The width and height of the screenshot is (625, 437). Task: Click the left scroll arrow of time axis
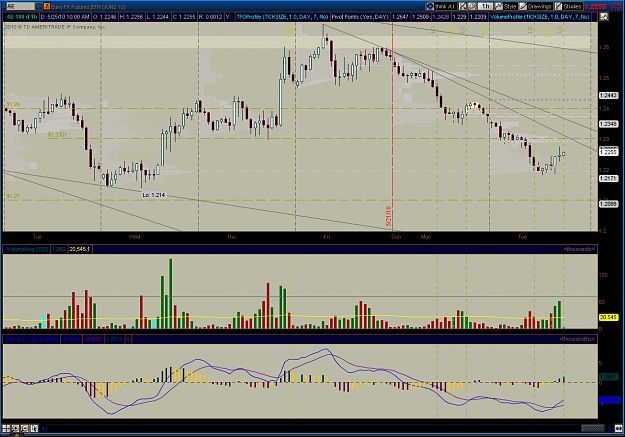pos(43,429)
